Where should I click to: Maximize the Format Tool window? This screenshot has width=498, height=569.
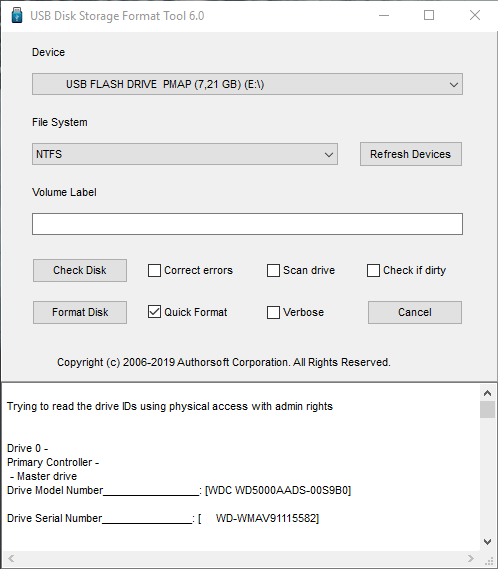pyautogui.click(x=429, y=15)
